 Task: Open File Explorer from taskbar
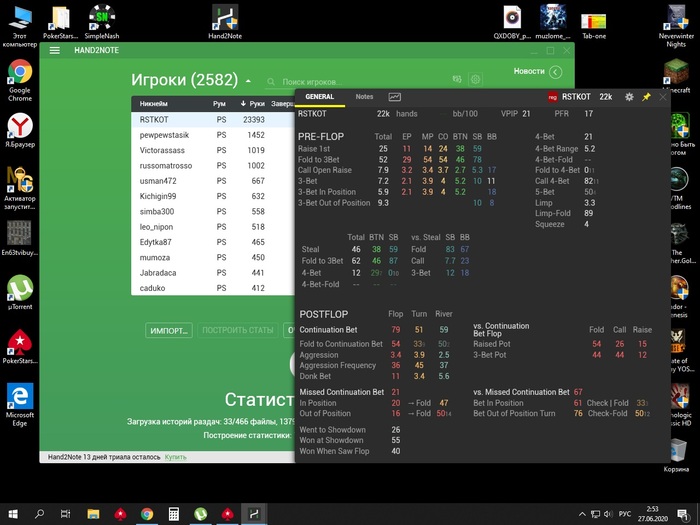tap(93, 514)
